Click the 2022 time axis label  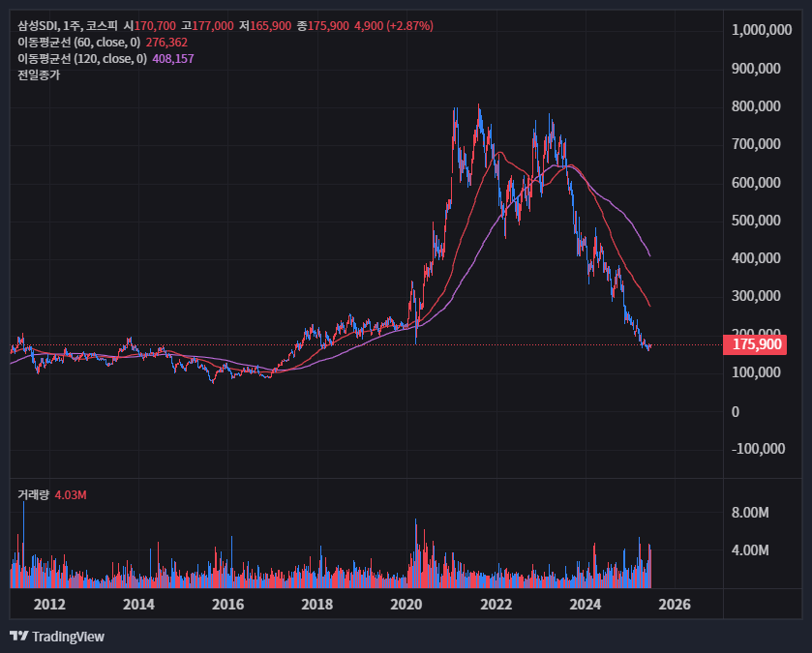(496, 605)
